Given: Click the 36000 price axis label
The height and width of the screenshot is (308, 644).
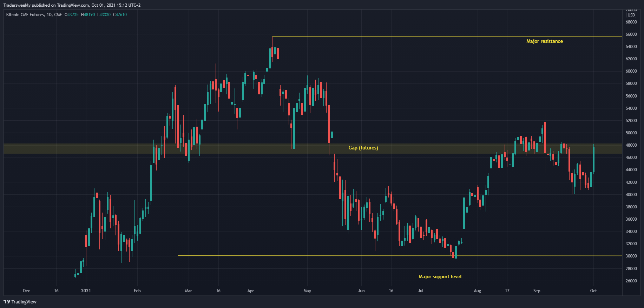Looking at the screenshot, I should click(631, 219).
